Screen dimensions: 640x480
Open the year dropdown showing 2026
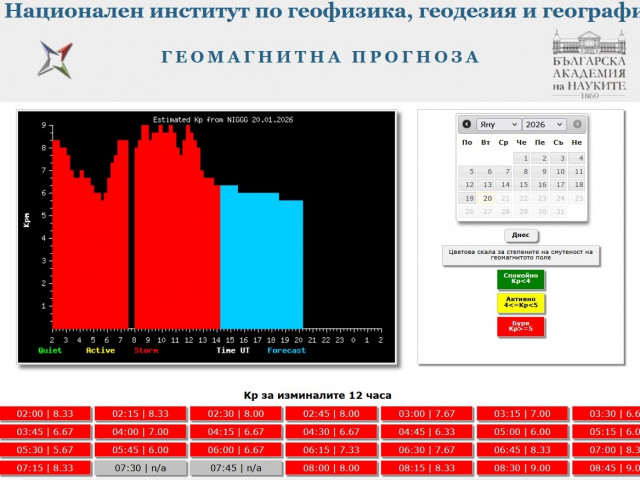pos(544,124)
